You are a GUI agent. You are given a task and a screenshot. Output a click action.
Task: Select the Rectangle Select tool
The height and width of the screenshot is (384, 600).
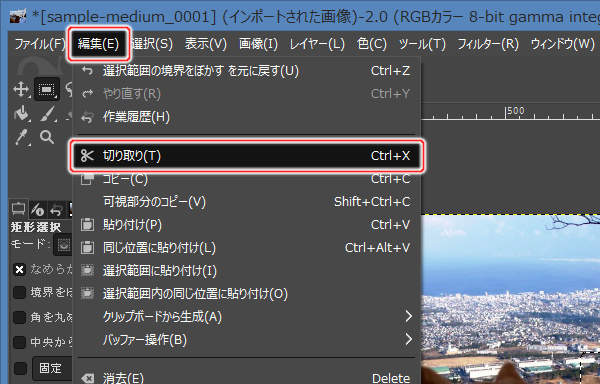46,89
